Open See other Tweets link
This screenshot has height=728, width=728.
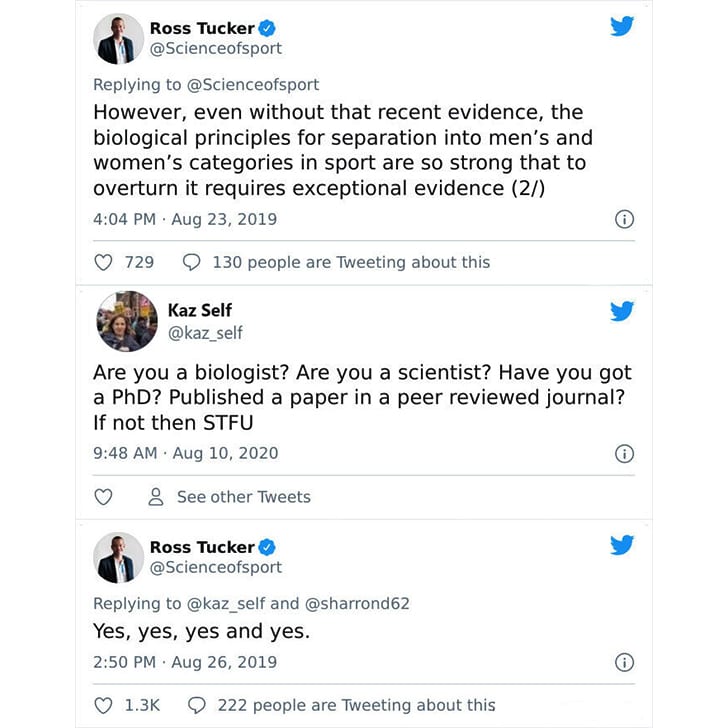point(244,497)
